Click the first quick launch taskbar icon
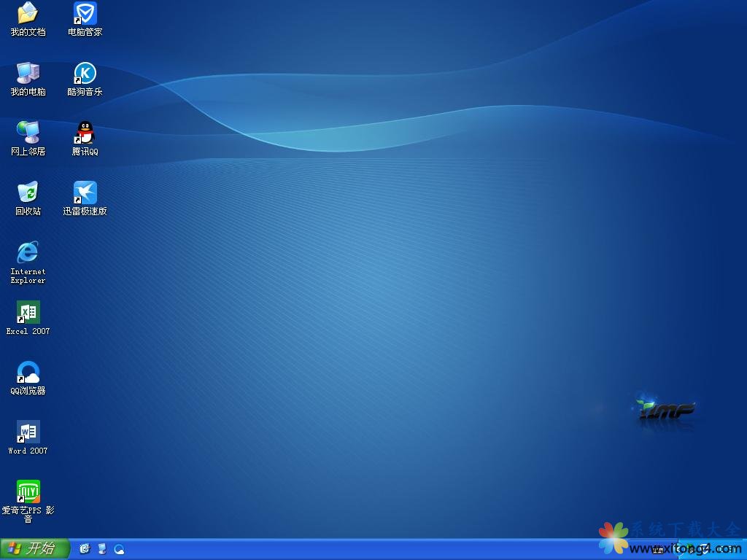The image size is (747, 560). pyautogui.click(x=85, y=549)
